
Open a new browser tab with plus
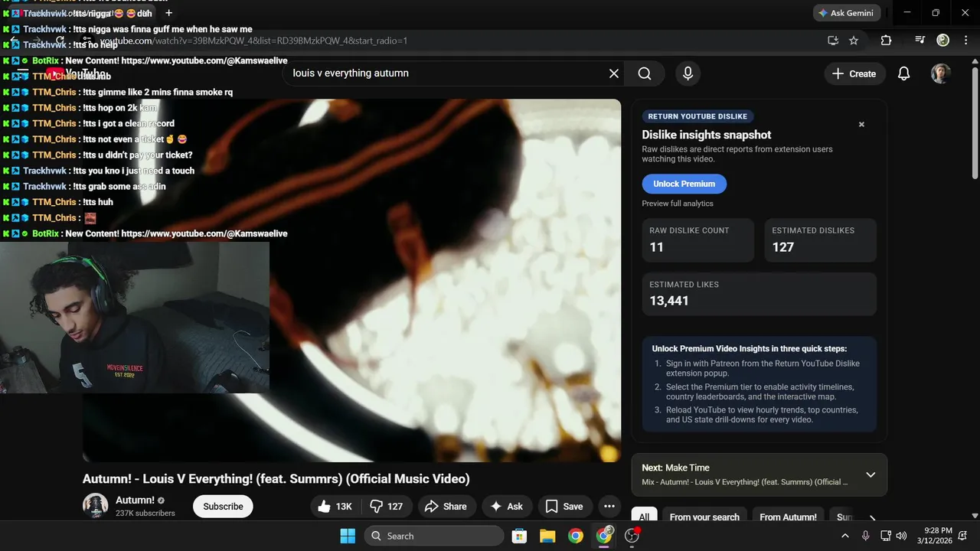pyautogui.click(x=168, y=13)
